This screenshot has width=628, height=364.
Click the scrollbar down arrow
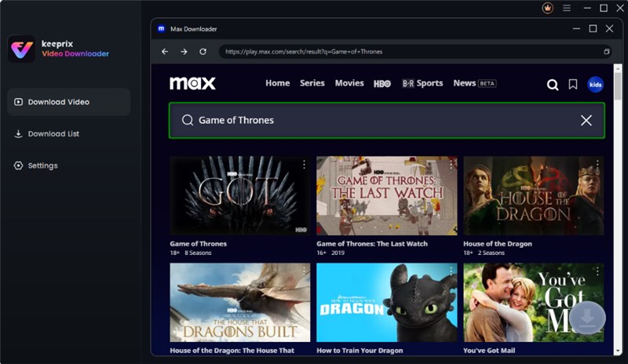pos(618,351)
